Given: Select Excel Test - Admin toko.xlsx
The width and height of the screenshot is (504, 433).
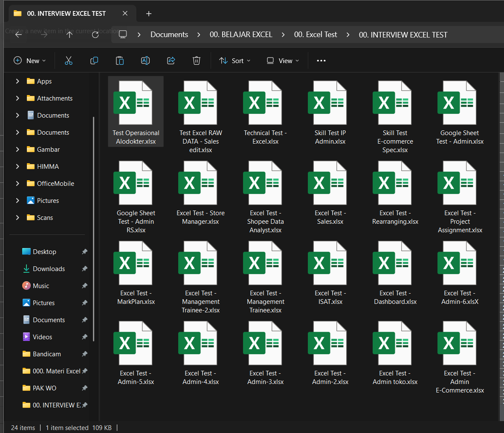Looking at the screenshot, I should [395, 352].
